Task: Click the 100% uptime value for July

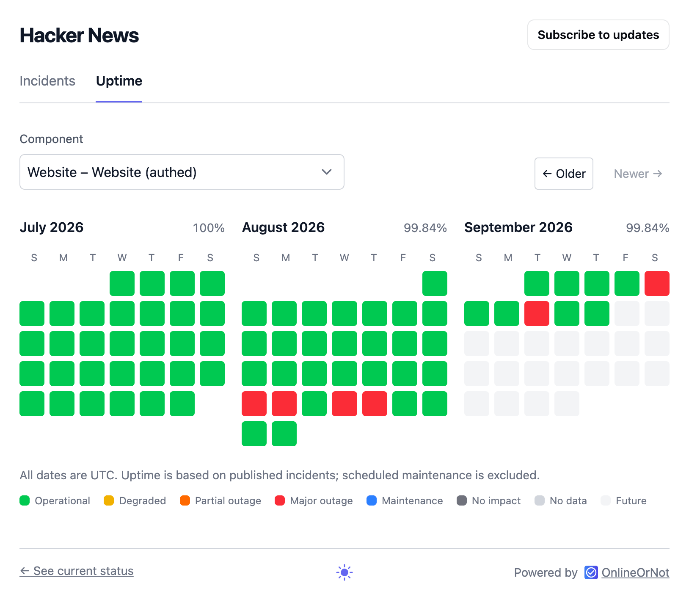Action: coord(209,228)
